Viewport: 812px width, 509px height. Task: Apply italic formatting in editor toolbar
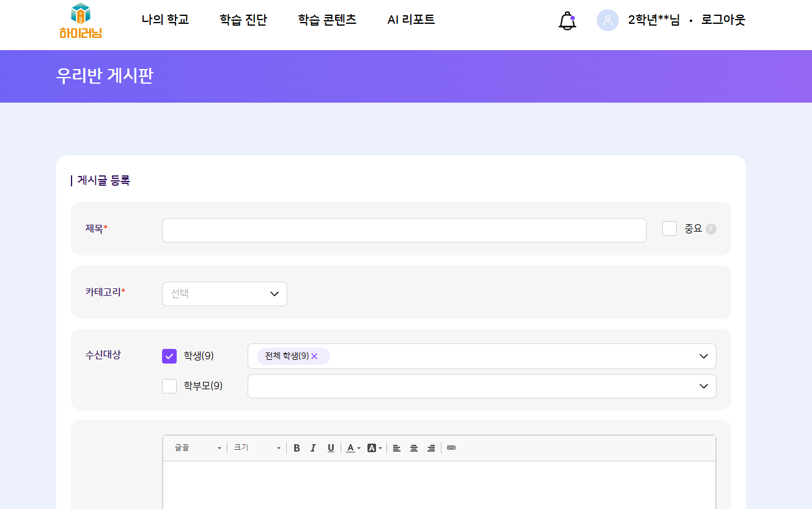click(x=313, y=448)
